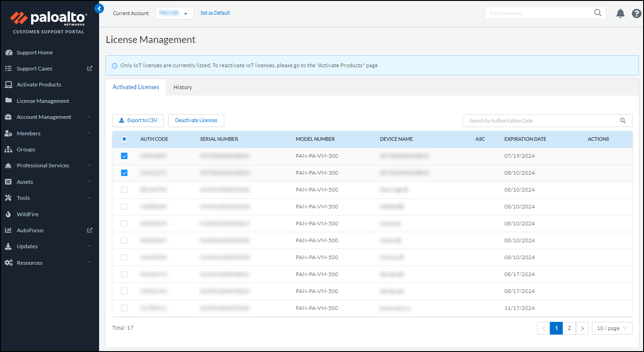The image size is (644, 352).
Task: Switch to the History tab
Action: 183,87
